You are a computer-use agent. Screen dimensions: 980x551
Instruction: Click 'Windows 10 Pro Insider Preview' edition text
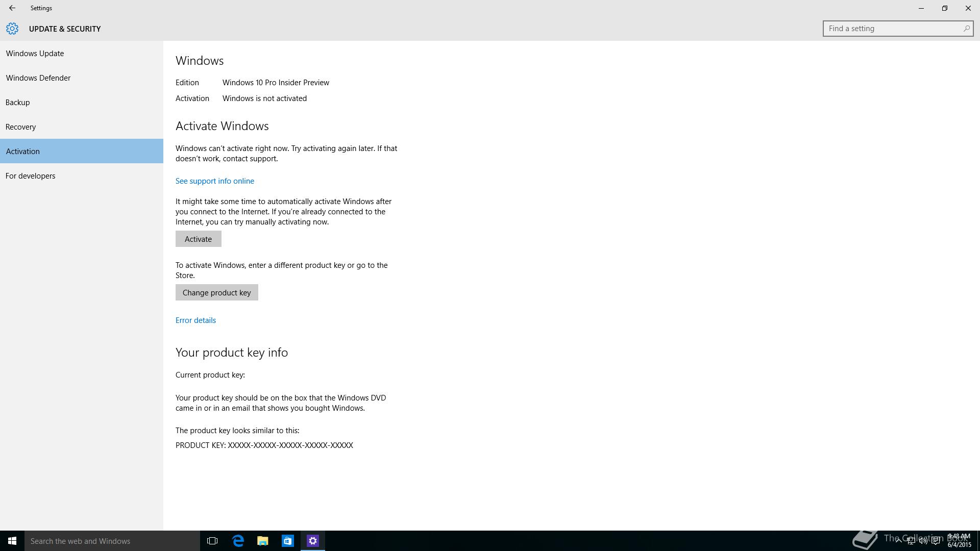[x=276, y=83]
